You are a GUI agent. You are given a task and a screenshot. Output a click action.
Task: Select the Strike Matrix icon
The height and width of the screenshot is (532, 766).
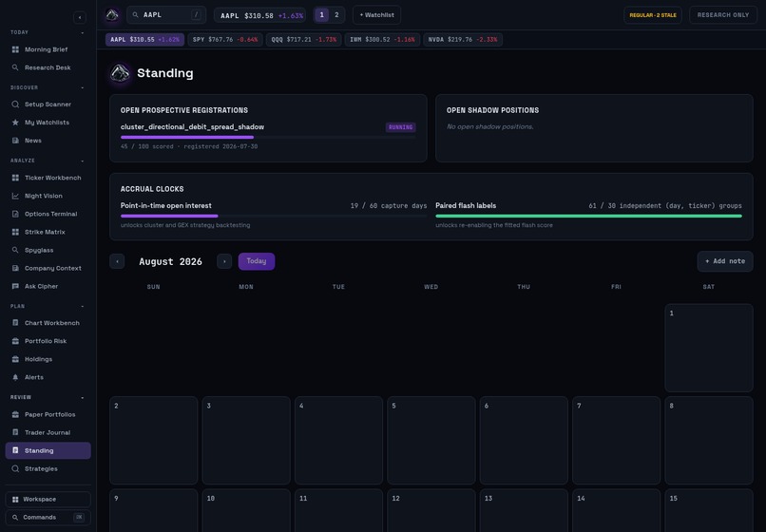15,232
